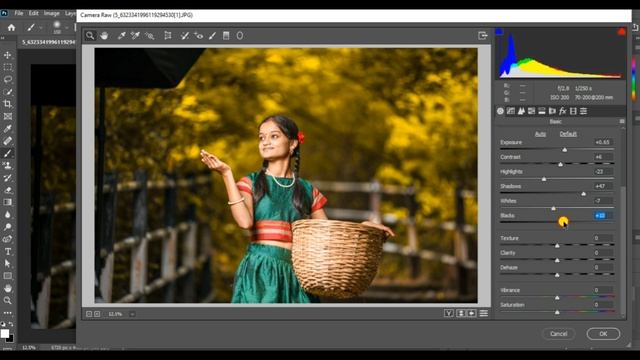
Task: Cycle Before/After view with Y icon
Action: coord(449,313)
